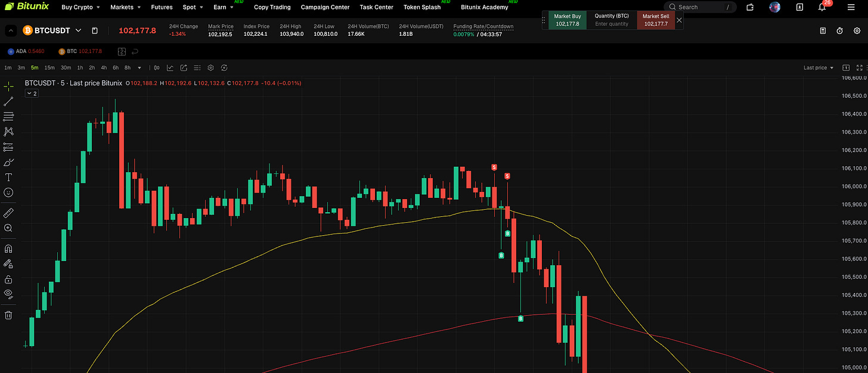Toggle stay in drawing mode
868x373 pixels.
click(x=8, y=263)
